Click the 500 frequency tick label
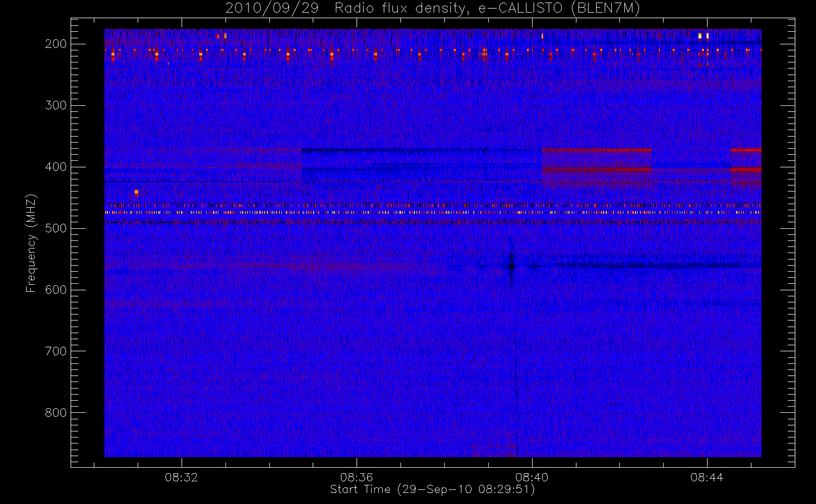The width and height of the screenshot is (816, 504). tap(56, 228)
